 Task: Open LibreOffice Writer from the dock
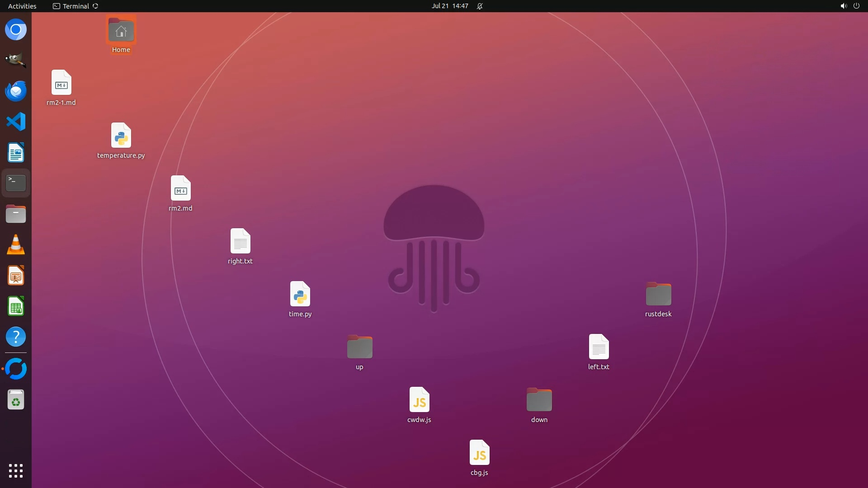tap(16, 152)
